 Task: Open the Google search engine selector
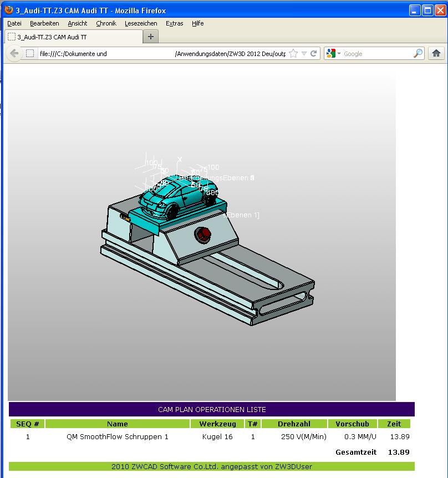(333, 54)
